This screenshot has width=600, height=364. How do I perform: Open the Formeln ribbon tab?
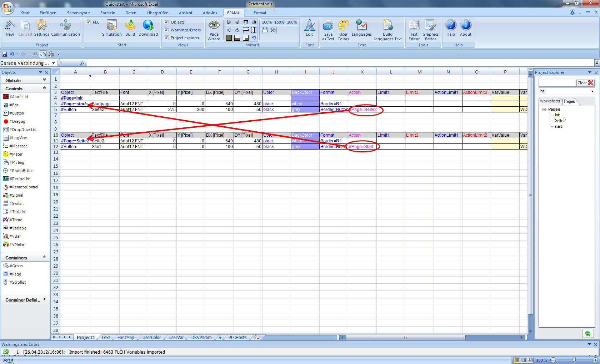(x=108, y=13)
